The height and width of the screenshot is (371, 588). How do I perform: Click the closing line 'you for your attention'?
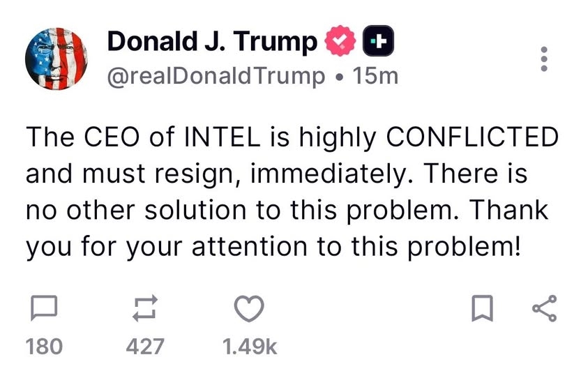coord(273,247)
